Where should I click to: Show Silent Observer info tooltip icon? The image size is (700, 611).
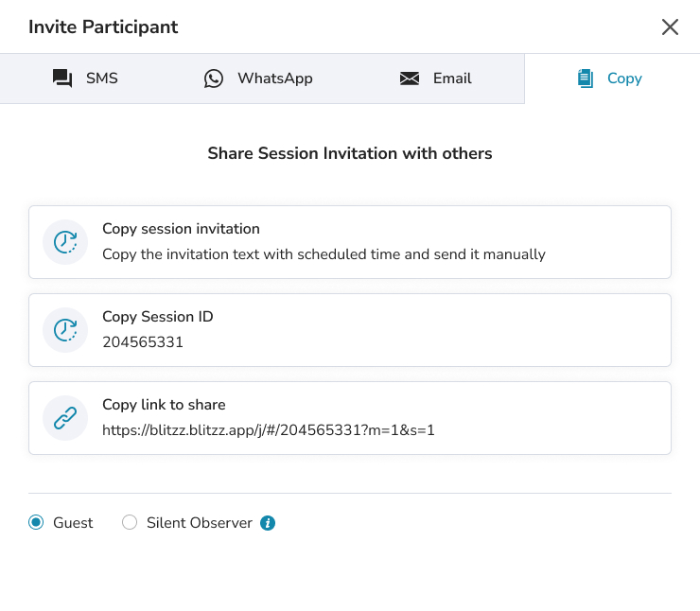(x=268, y=522)
